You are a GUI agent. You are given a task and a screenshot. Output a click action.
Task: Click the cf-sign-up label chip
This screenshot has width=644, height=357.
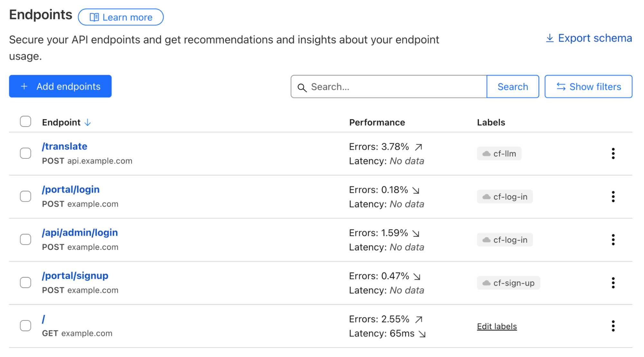tap(508, 283)
